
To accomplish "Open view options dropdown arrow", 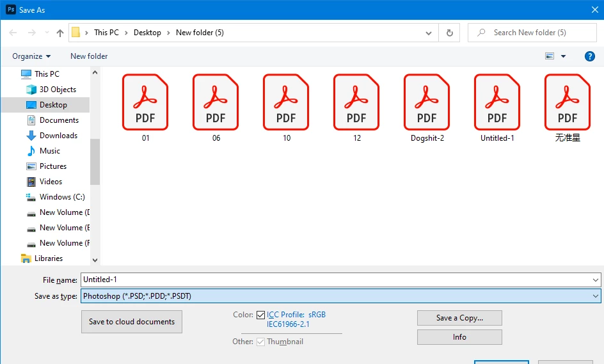I will (563, 56).
